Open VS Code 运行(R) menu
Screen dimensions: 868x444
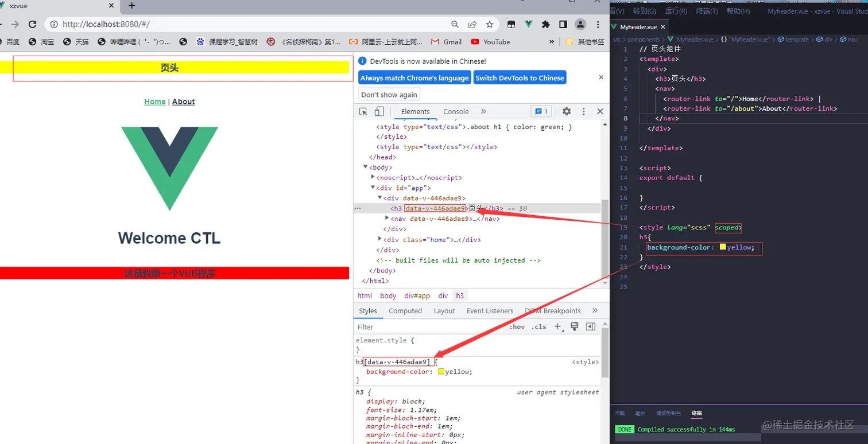coord(676,11)
